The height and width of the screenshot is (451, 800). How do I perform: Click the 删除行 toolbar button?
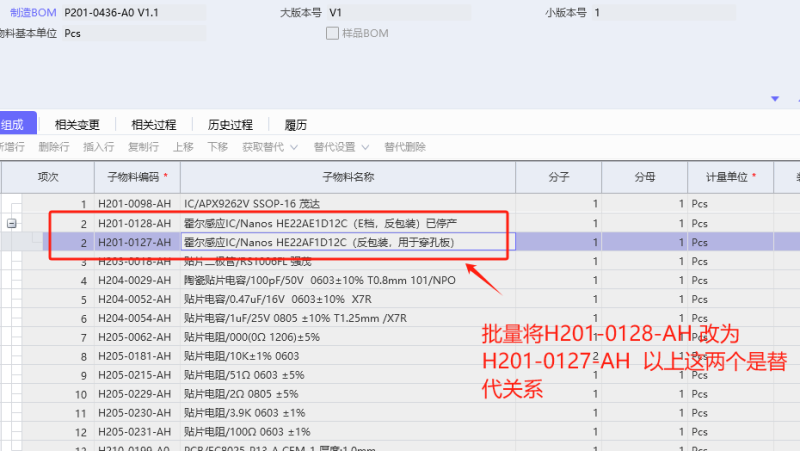(x=54, y=147)
